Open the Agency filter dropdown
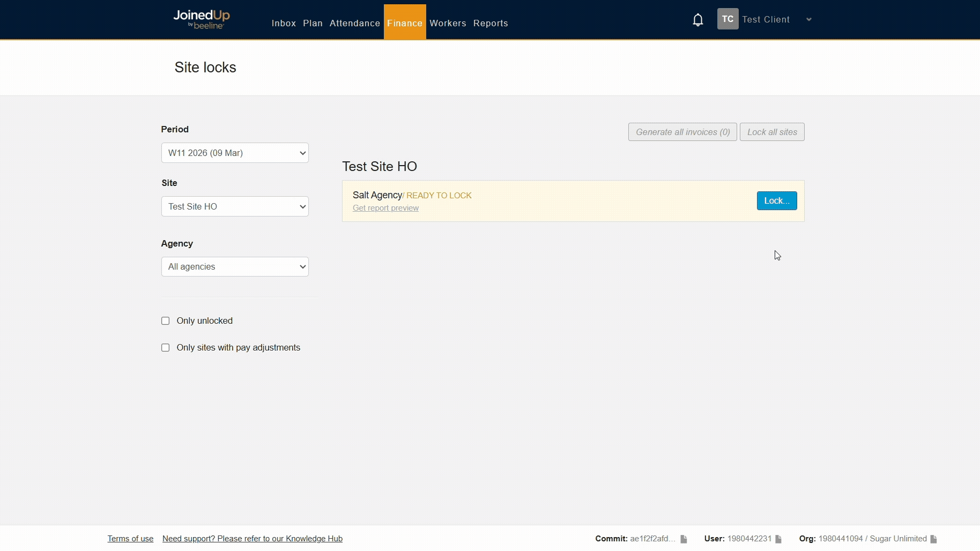The image size is (980, 551). click(235, 267)
